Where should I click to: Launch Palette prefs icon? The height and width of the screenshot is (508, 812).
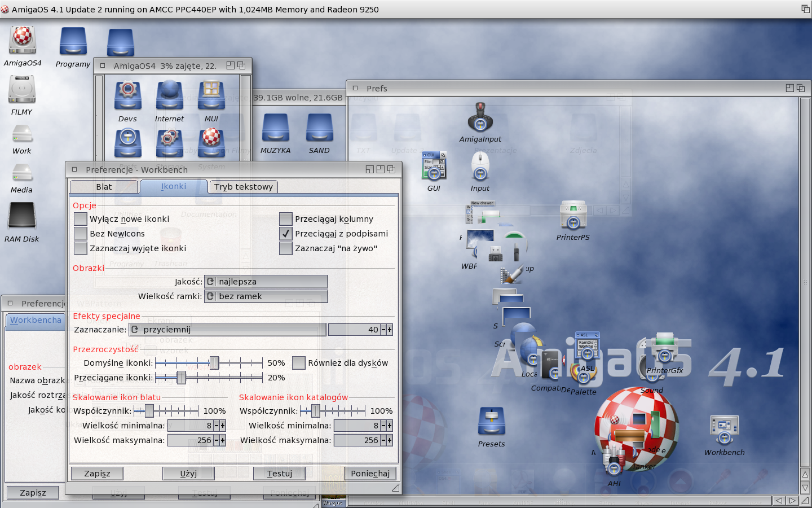click(x=584, y=374)
